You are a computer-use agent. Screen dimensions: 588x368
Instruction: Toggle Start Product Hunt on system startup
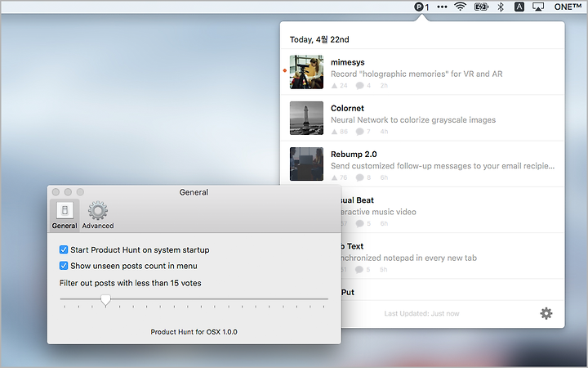(x=64, y=249)
